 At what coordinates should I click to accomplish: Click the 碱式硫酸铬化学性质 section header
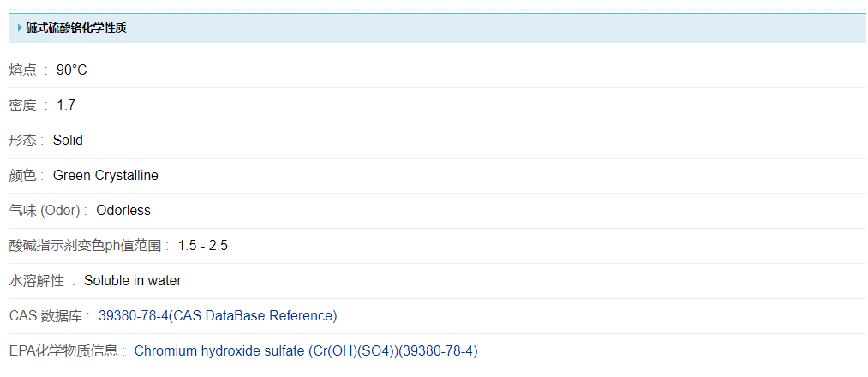coord(77,28)
